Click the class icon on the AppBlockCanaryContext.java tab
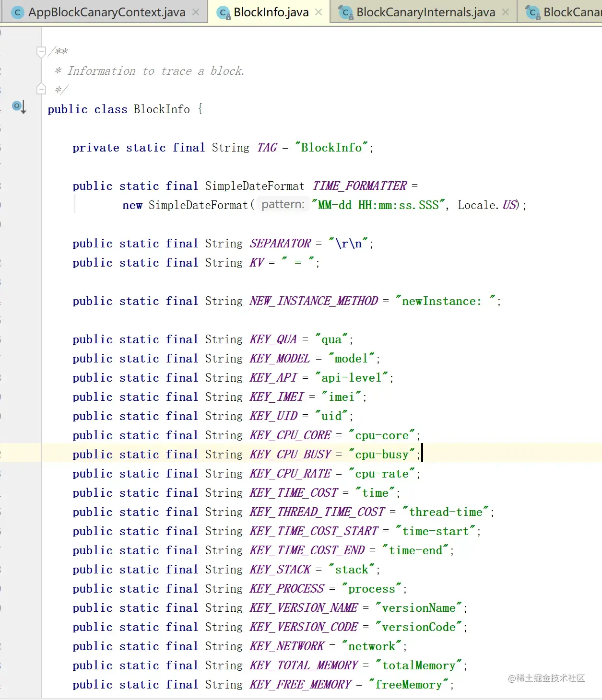Image resolution: width=602 pixels, height=700 pixels. point(17,12)
